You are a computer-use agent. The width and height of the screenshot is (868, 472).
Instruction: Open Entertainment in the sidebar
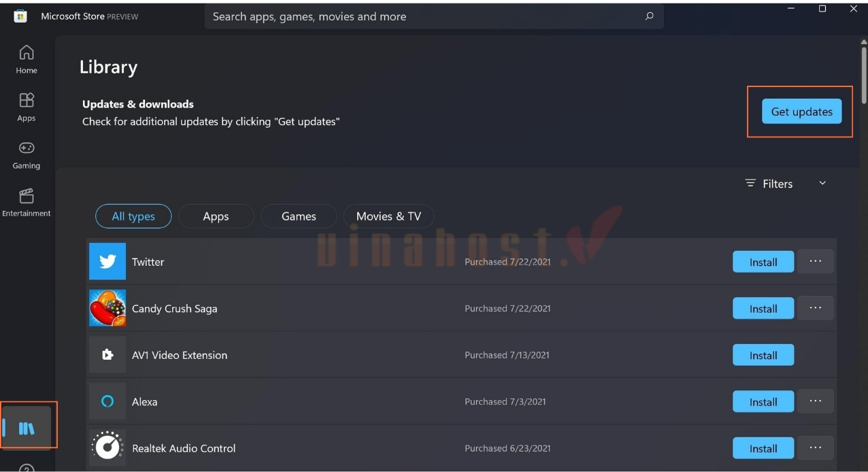(27, 202)
